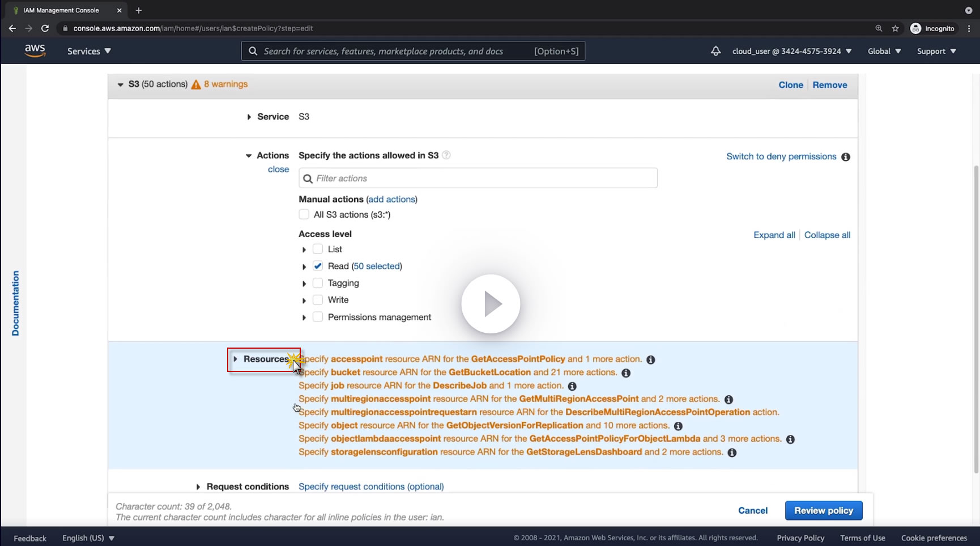This screenshot has height=546, width=980.
Task: Check the Permissions management checkbox
Action: coord(318,317)
